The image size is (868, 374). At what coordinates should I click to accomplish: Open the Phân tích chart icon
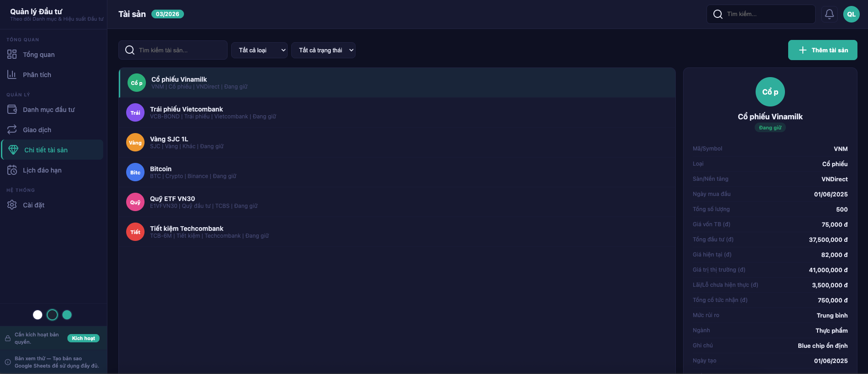pyautogui.click(x=12, y=75)
